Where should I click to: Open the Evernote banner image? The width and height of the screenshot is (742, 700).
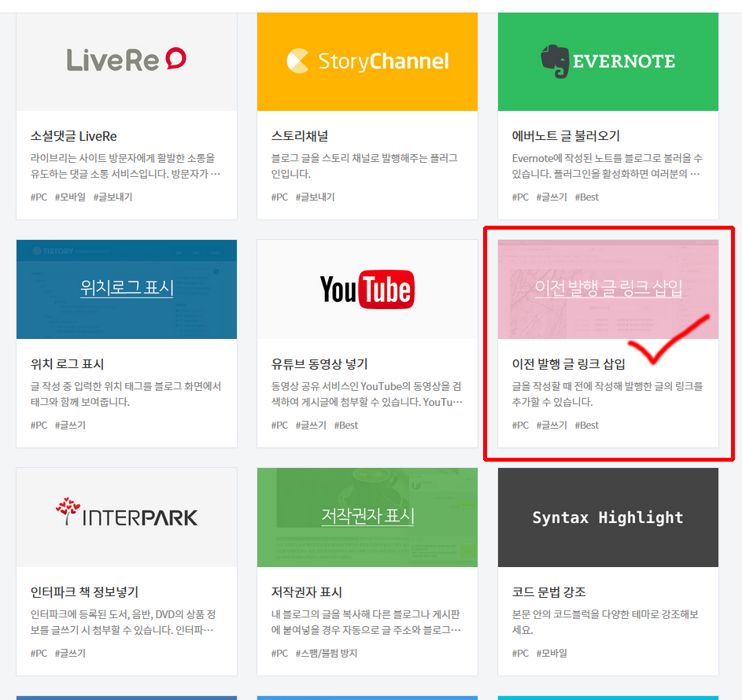(x=608, y=62)
